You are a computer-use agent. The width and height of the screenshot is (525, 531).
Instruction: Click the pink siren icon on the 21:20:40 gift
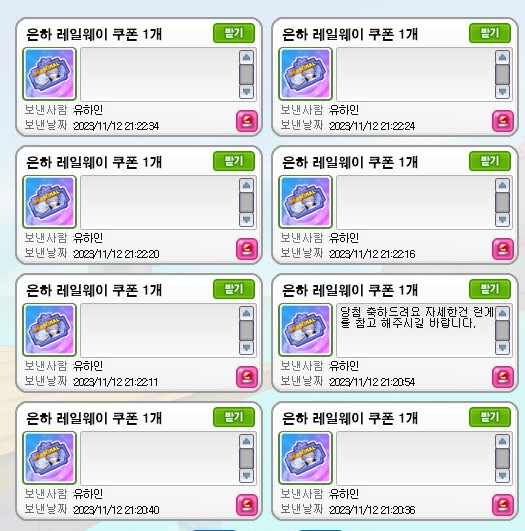tap(247, 505)
